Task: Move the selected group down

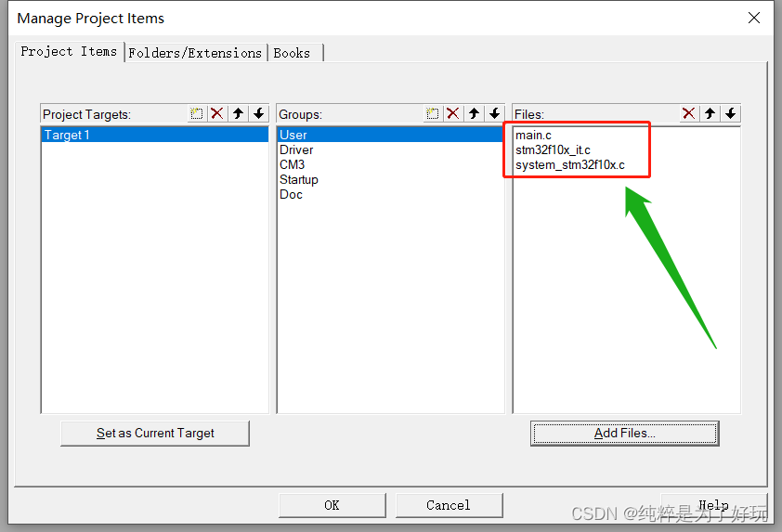Action: click(x=495, y=113)
